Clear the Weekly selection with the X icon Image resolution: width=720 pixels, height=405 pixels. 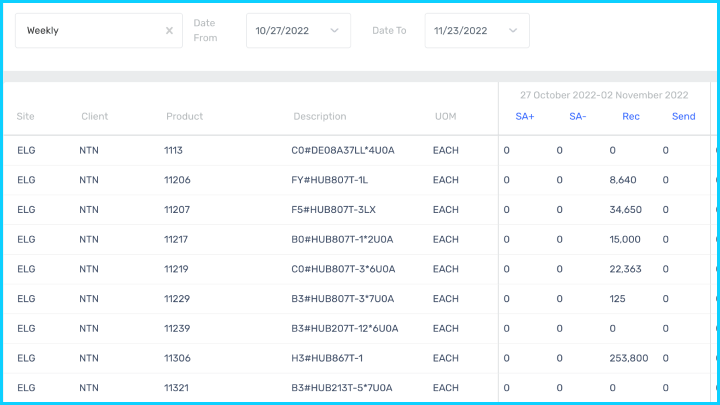169,31
